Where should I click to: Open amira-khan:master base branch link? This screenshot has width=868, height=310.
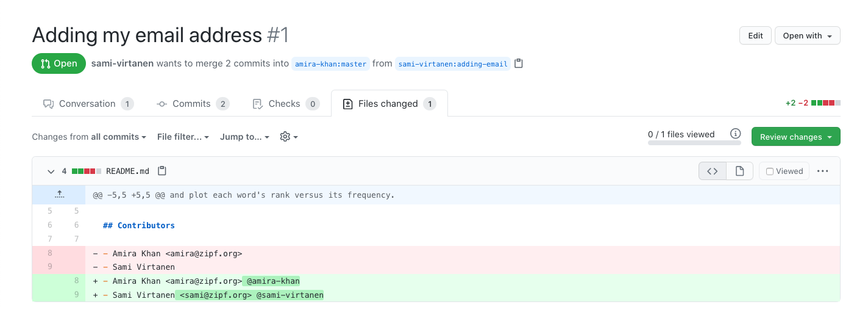pyautogui.click(x=330, y=64)
